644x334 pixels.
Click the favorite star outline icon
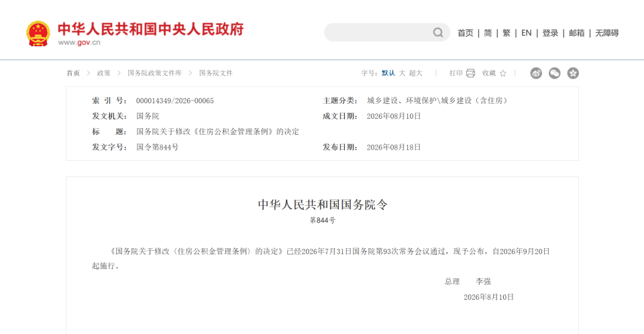(503, 73)
